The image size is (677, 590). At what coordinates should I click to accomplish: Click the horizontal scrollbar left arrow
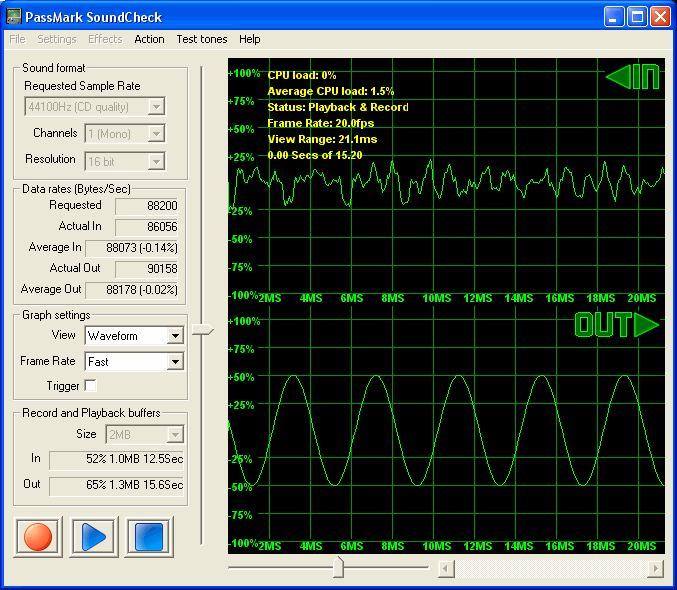[446, 569]
